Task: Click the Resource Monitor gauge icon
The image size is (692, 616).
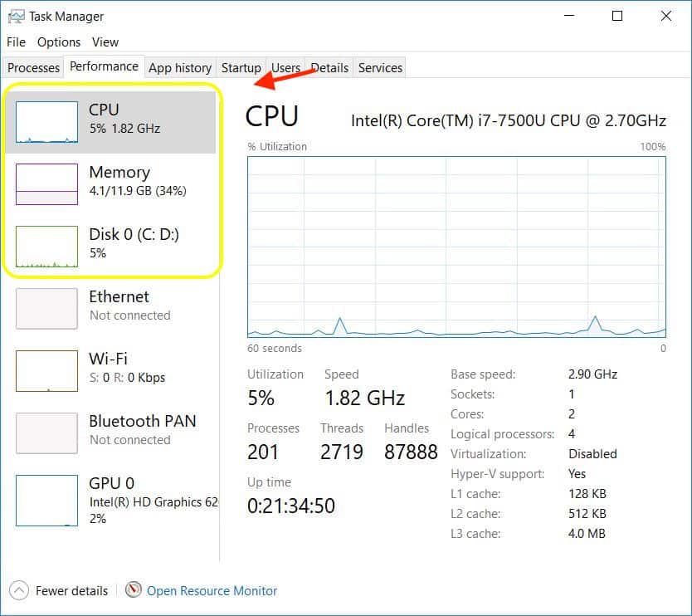Action: click(x=134, y=590)
